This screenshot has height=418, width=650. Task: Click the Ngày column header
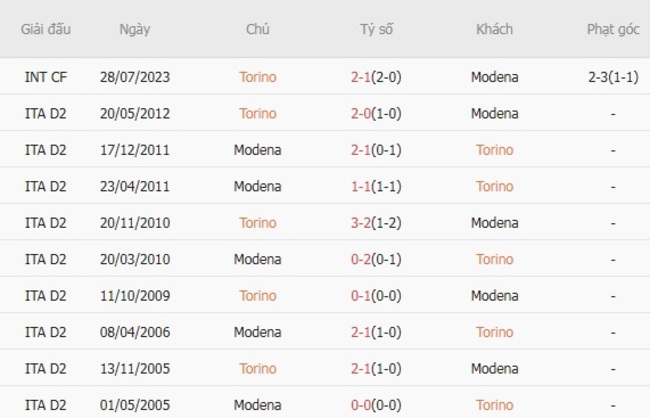point(134,29)
